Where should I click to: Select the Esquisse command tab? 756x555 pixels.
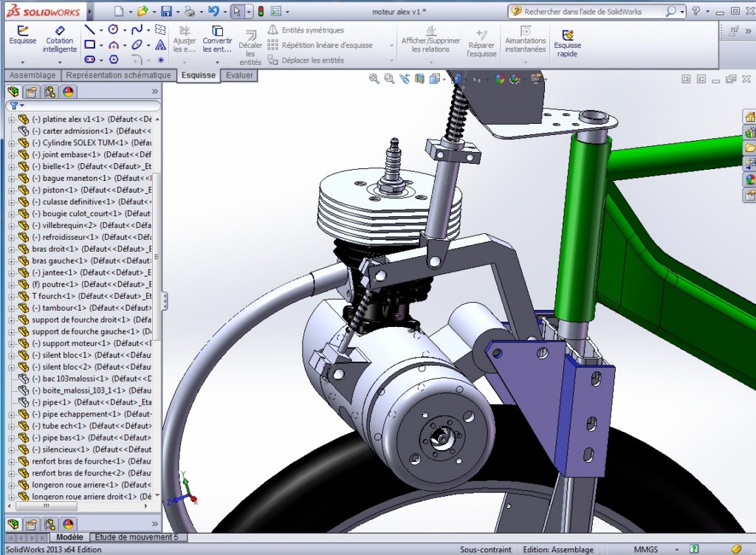click(198, 75)
